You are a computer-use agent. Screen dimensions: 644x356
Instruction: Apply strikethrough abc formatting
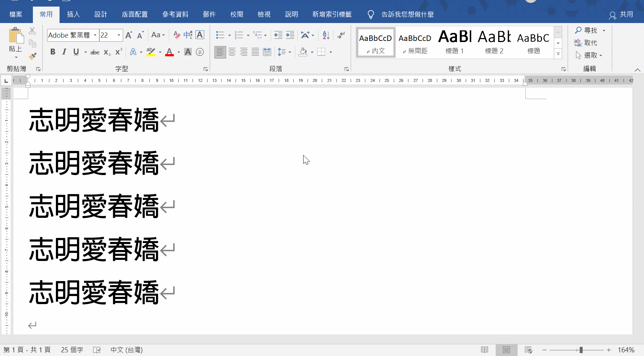click(x=95, y=52)
